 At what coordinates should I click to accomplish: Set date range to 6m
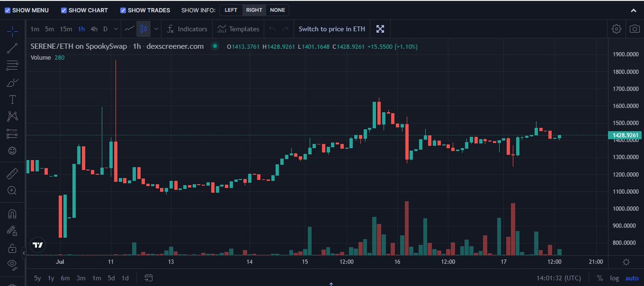tap(65, 278)
